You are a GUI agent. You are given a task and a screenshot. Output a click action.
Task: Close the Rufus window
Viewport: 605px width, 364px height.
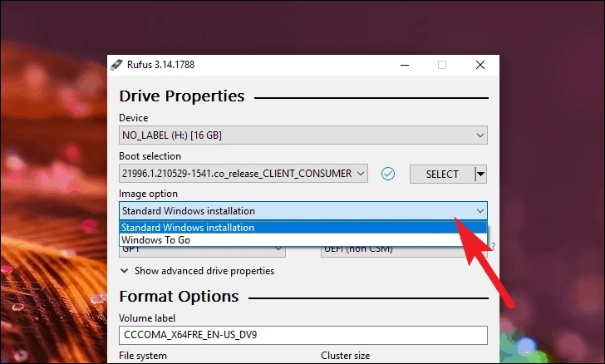(480, 65)
